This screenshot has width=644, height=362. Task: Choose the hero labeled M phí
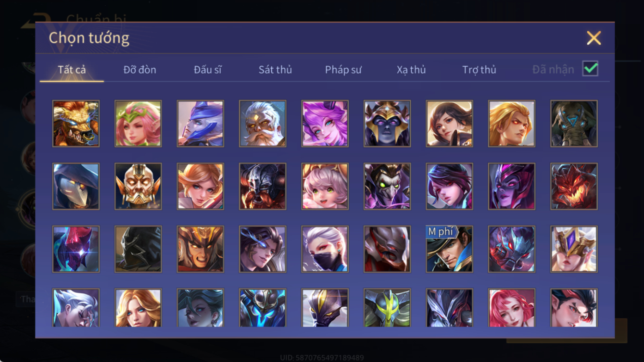click(x=449, y=250)
